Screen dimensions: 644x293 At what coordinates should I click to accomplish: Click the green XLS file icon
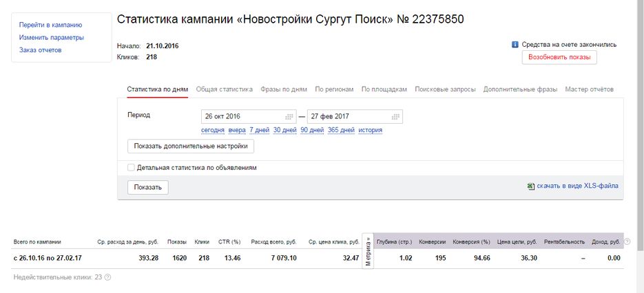(530, 186)
